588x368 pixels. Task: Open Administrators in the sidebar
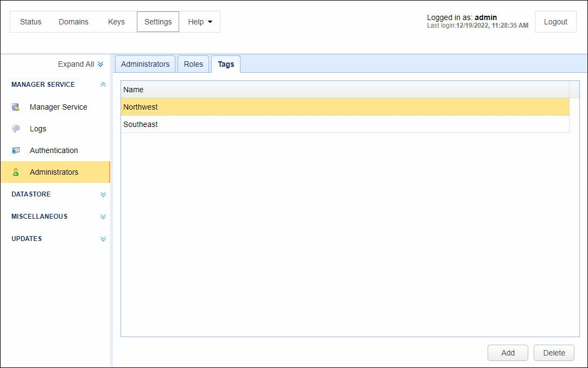click(x=55, y=173)
